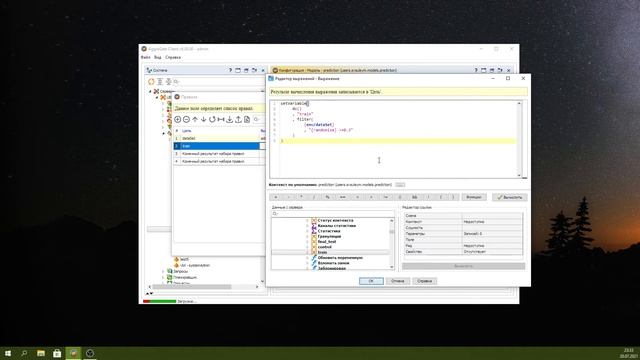Expand the Запросы node in system tree

coord(164,271)
